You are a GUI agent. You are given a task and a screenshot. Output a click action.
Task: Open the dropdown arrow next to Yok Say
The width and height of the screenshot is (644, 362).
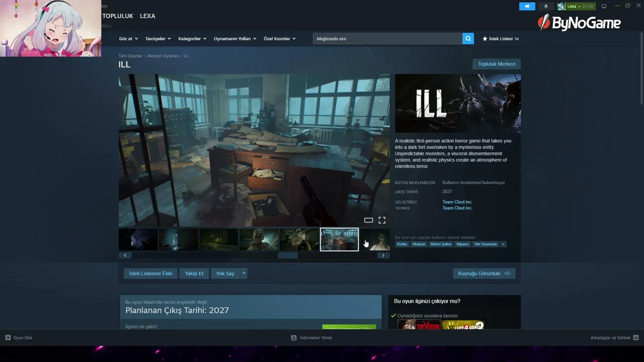(244, 274)
